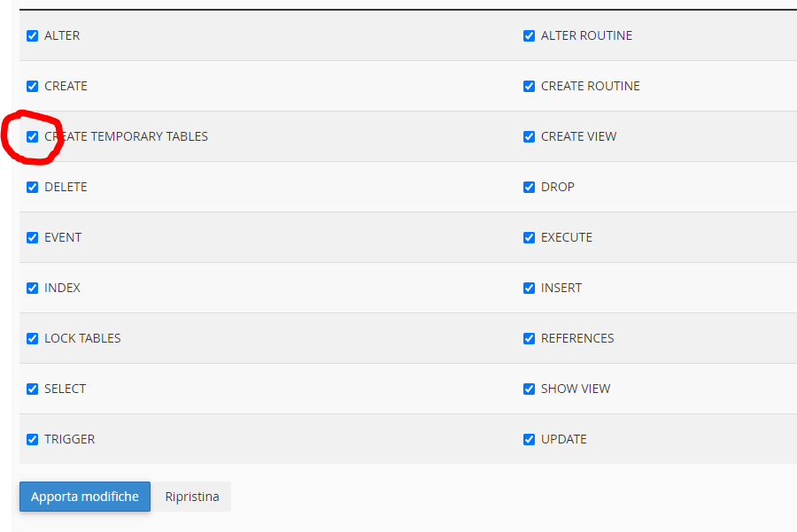Click the REFERENCES label text
Image resolution: width=797 pixels, height=532 pixels.
pos(577,338)
